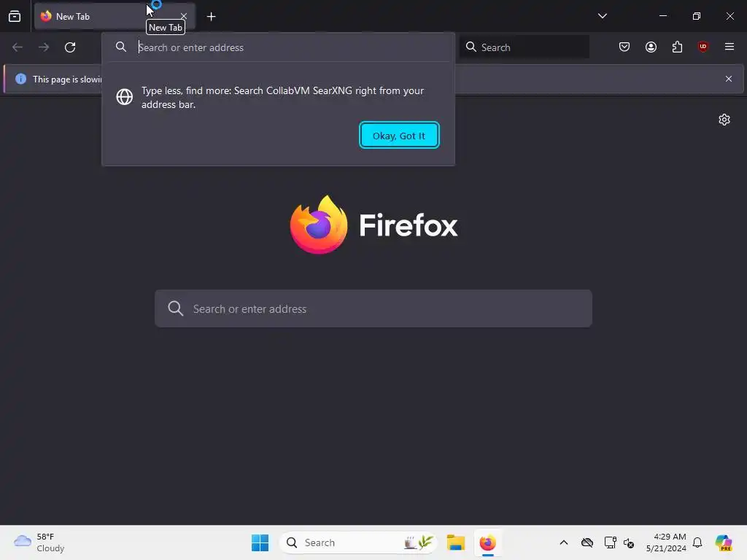Viewport: 747px width, 560px height.
Task: Dismiss the page slowing notification bar
Action: [x=729, y=79]
